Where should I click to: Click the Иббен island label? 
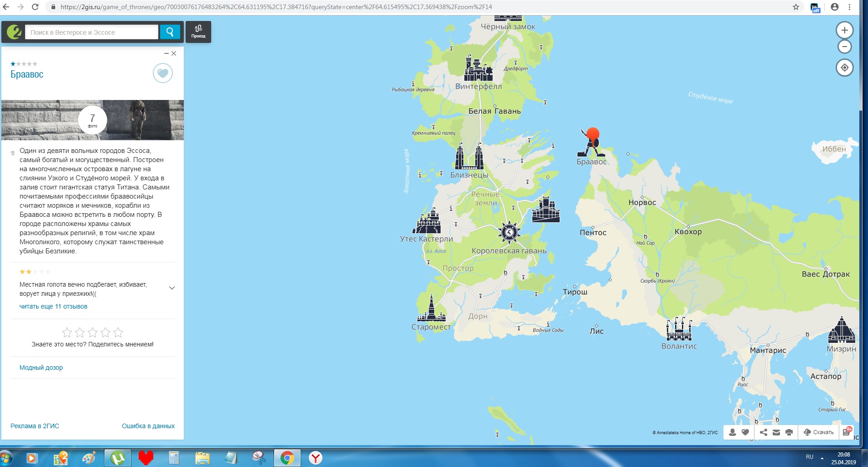point(834,149)
